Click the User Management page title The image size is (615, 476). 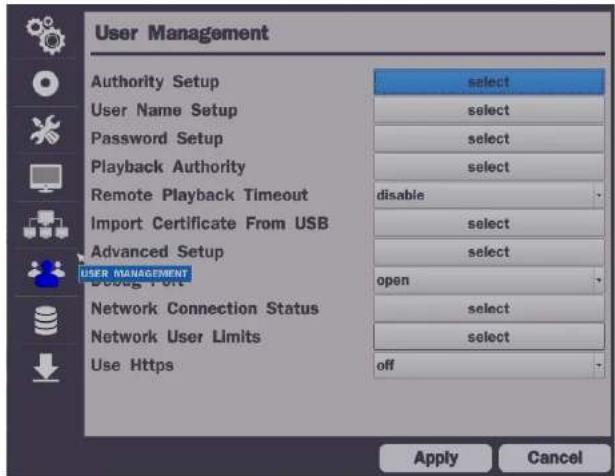[x=182, y=33]
